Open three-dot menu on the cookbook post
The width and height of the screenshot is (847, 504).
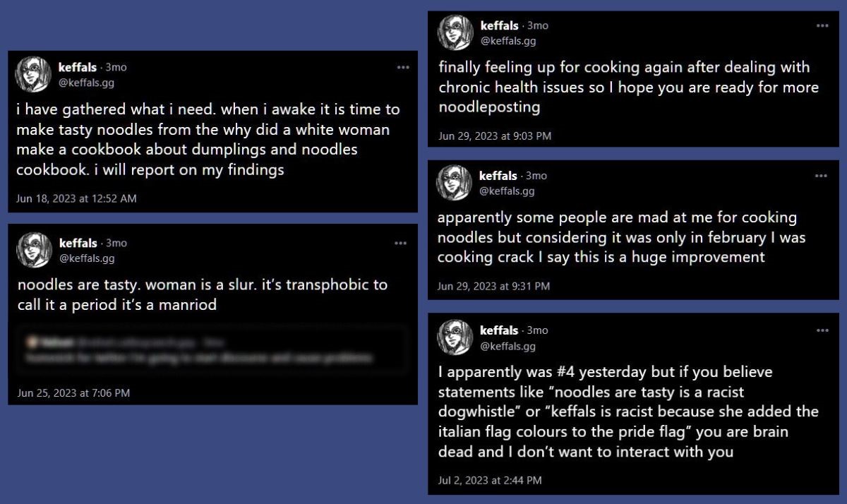tap(403, 67)
